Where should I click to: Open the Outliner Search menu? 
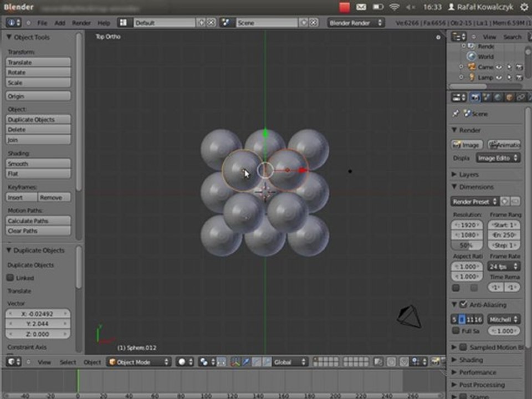[x=512, y=37]
